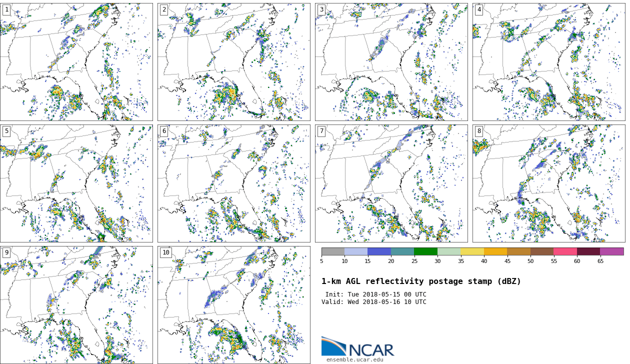
Task: Select the dark green 25-30 dBZ swatch
Action: point(425,251)
